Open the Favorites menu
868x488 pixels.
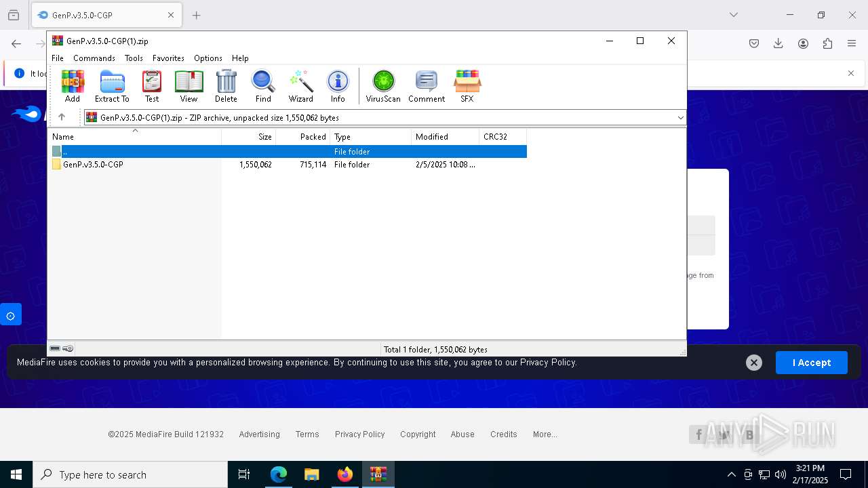click(168, 58)
